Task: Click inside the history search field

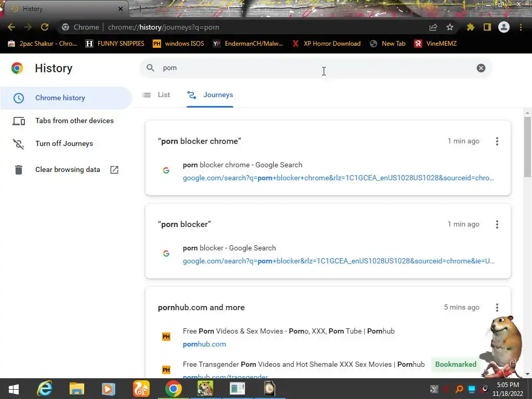Action: tap(315, 68)
